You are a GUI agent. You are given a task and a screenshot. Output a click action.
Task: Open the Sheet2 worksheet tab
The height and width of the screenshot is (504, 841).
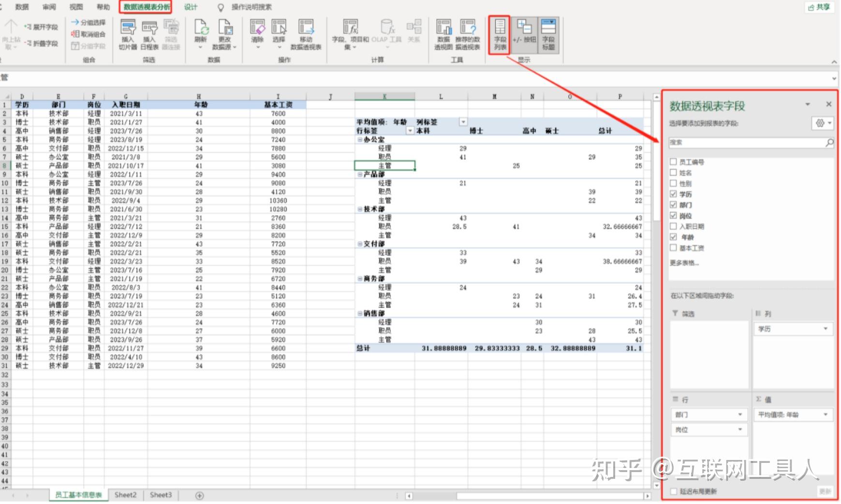(125, 495)
